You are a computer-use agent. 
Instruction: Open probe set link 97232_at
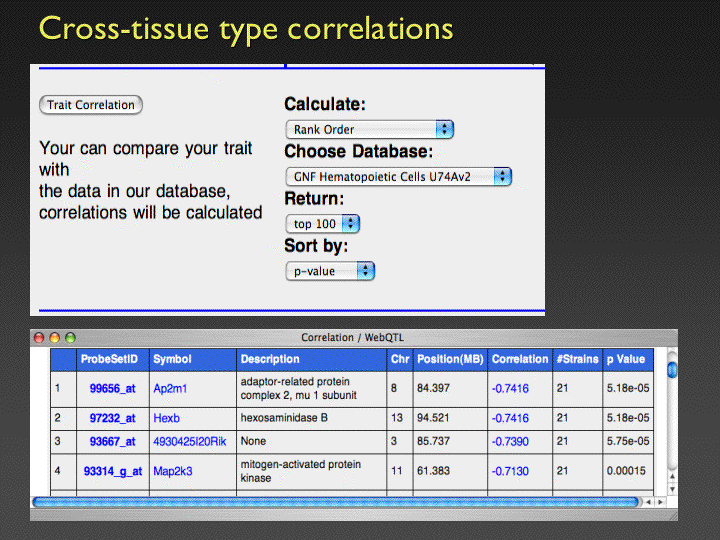[111, 418]
